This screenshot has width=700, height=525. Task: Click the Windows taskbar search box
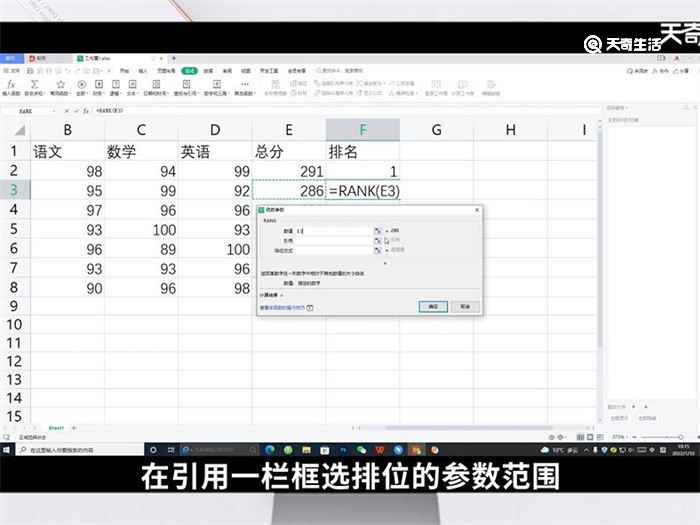pos(78,450)
